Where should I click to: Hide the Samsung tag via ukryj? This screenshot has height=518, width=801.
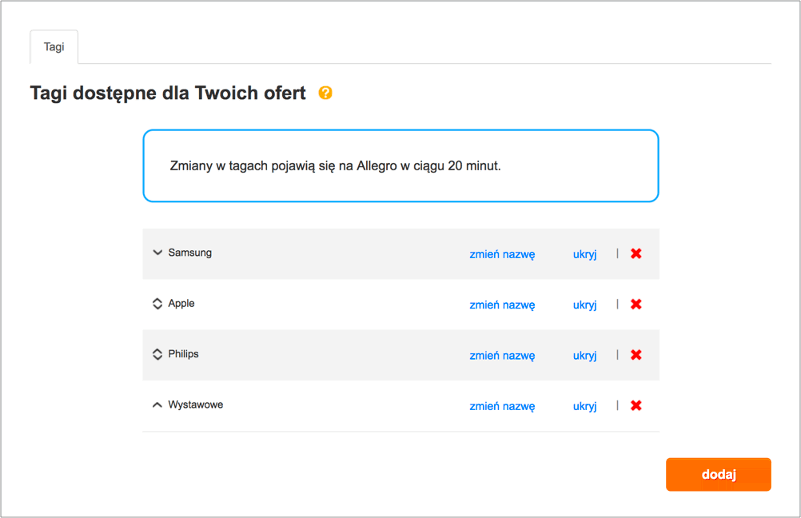(x=584, y=254)
